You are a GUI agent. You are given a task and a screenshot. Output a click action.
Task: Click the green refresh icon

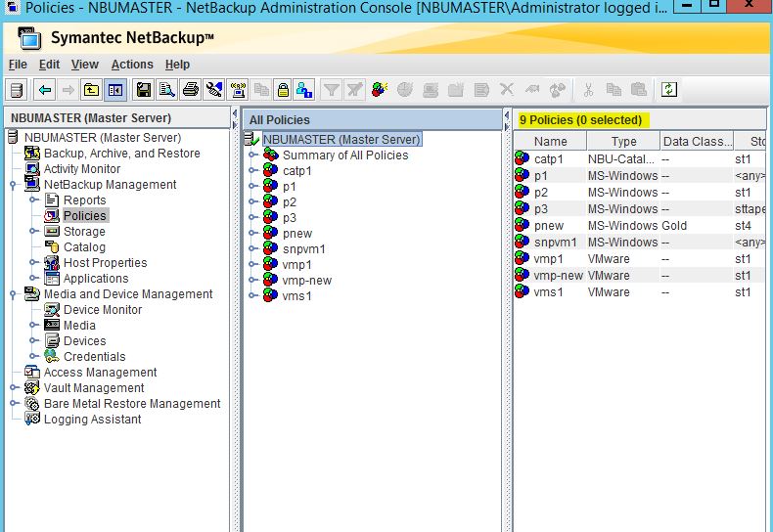click(669, 90)
